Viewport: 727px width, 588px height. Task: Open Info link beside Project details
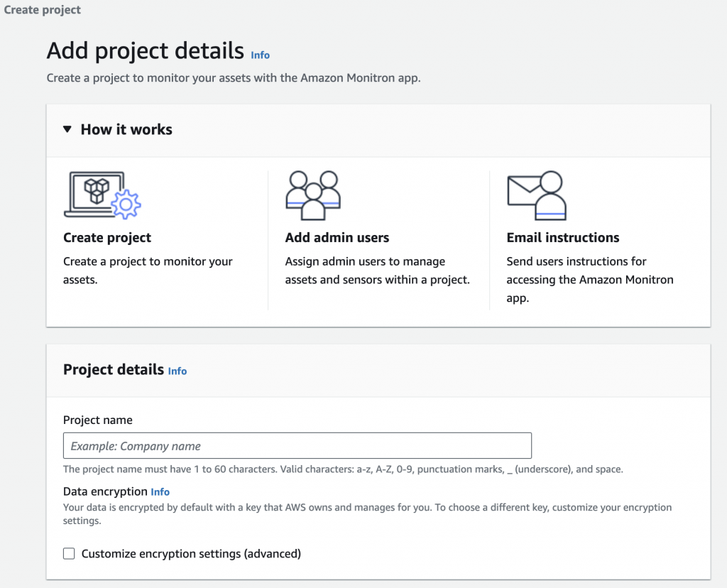(177, 371)
